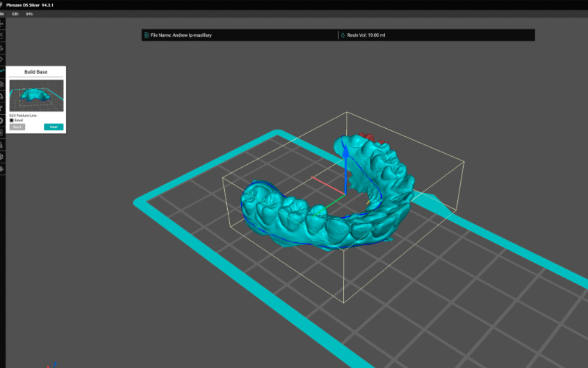Click the droplet icon beside Resin Vol
The height and width of the screenshot is (368, 588).
pos(342,35)
